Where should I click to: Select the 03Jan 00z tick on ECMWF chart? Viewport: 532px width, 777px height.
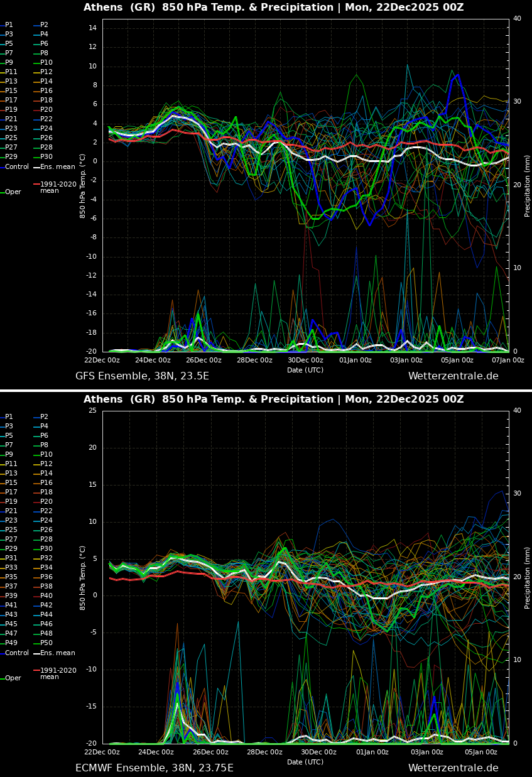(x=427, y=753)
